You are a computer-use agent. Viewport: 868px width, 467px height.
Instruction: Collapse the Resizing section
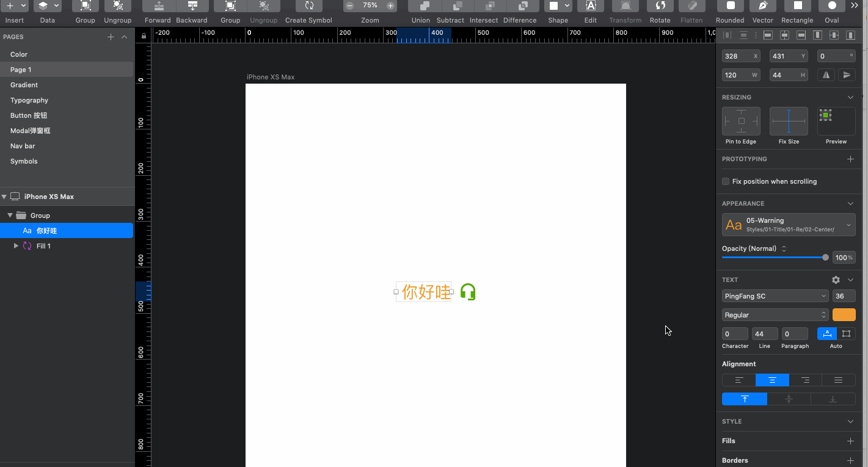(x=850, y=98)
